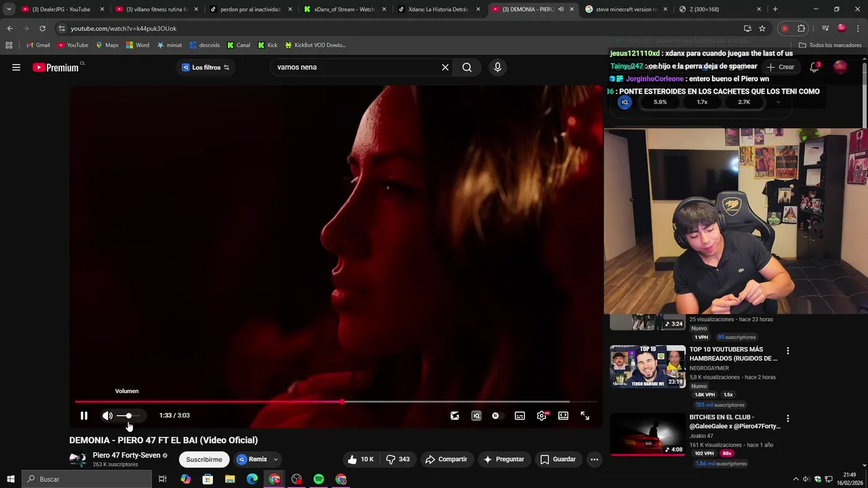Open the Piero 47 channel avatar
Image resolution: width=868 pixels, height=488 pixels.
[x=78, y=460]
